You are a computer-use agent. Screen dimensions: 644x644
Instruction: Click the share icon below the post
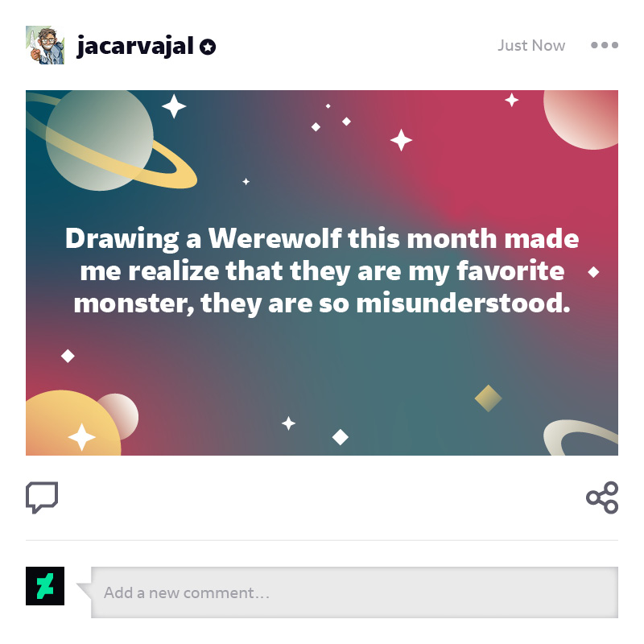pos(602,497)
